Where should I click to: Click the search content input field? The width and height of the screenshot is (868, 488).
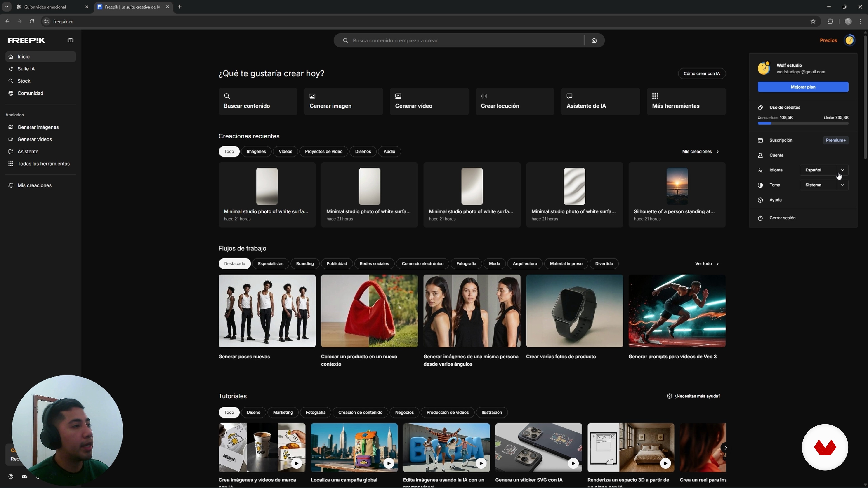[x=465, y=40]
